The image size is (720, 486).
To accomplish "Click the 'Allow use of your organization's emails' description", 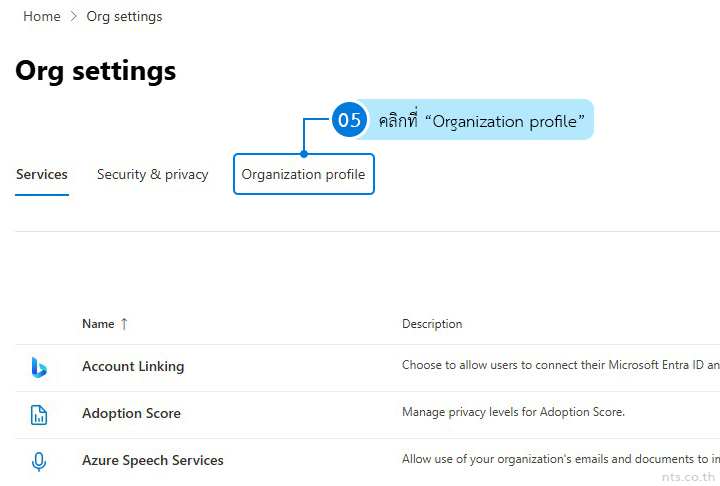I will pos(561,459).
